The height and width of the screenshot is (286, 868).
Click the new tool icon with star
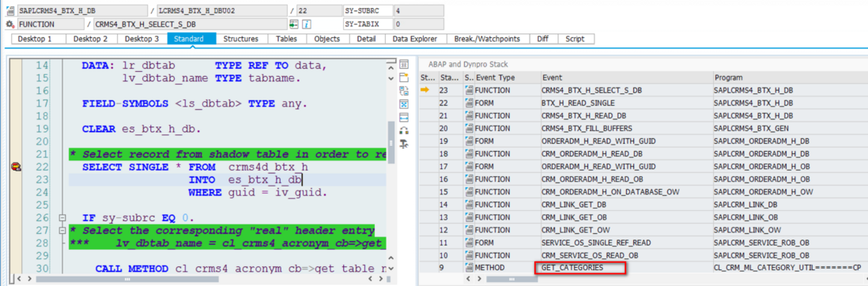403,77
